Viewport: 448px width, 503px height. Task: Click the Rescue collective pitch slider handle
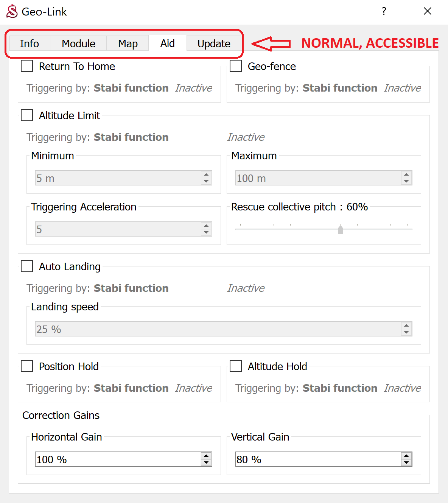coord(341,229)
